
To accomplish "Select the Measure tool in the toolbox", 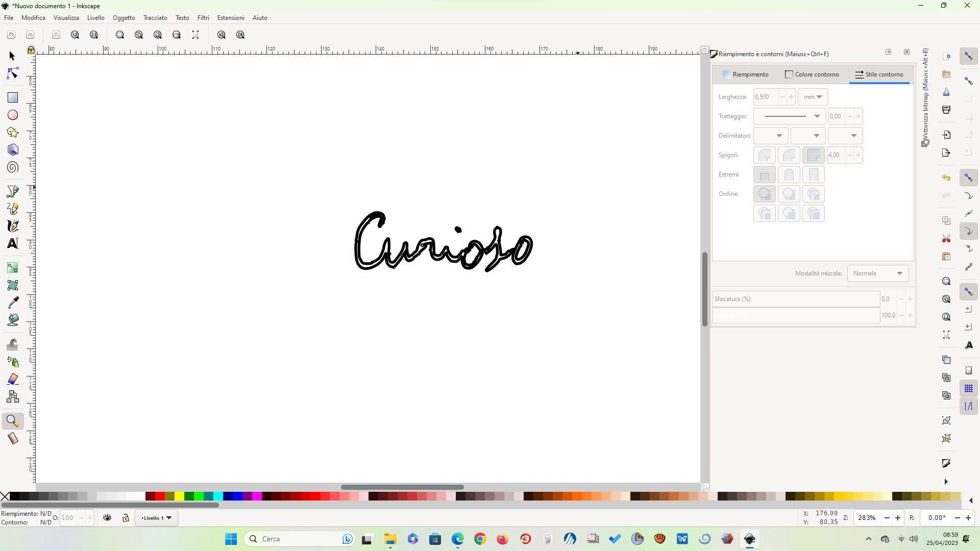I will click(13, 439).
